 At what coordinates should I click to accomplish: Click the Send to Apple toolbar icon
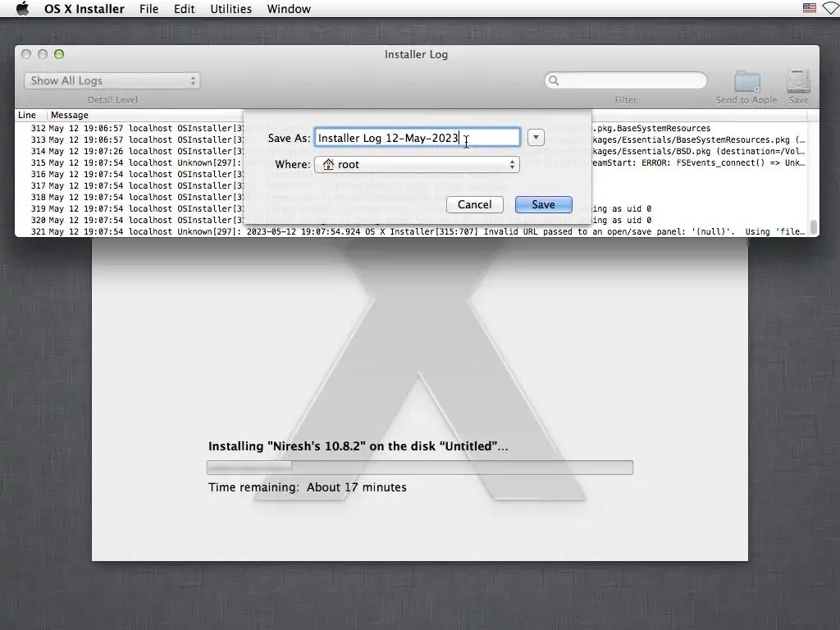(x=746, y=81)
